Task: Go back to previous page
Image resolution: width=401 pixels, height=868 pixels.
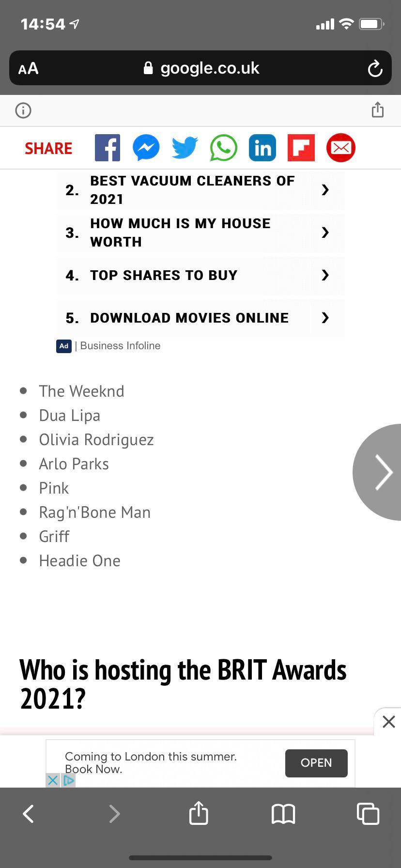Action: pos(29,814)
